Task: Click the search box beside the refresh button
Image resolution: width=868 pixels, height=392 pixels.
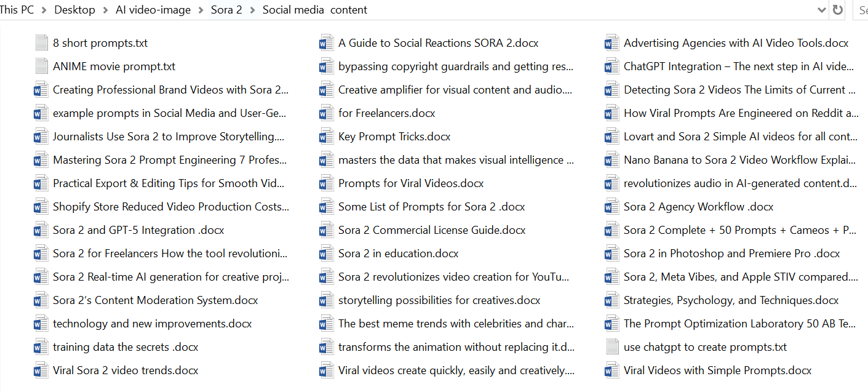Action: pos(860,10)
